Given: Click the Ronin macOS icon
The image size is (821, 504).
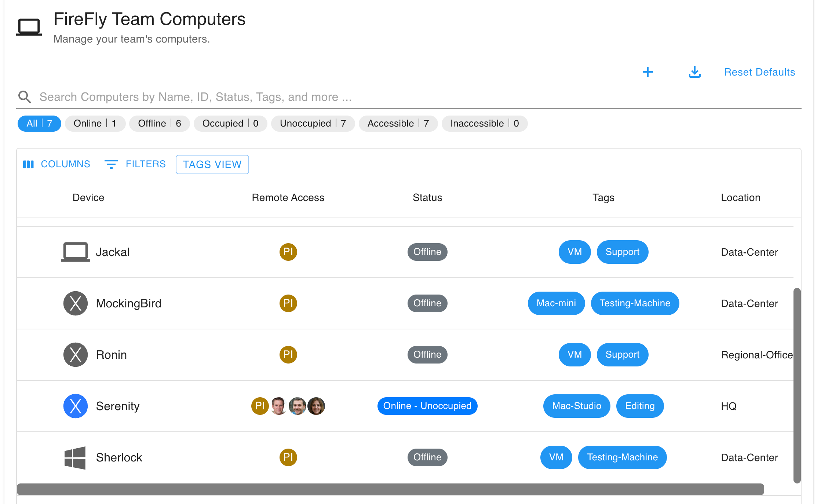Looking at the screenshot, I should point(76,355).
